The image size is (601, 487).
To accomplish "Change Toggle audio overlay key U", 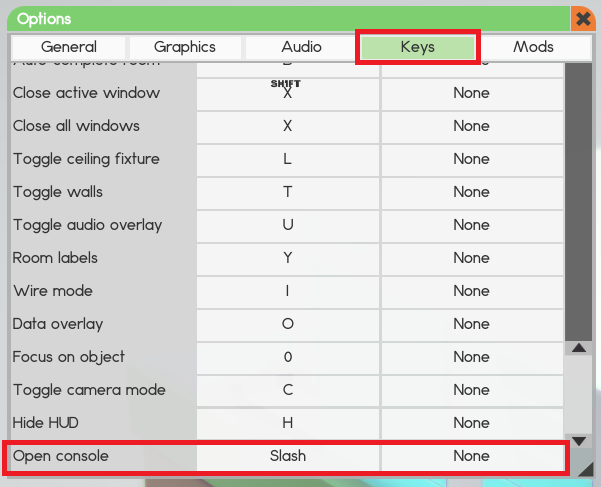I will (x=288, y=225).
